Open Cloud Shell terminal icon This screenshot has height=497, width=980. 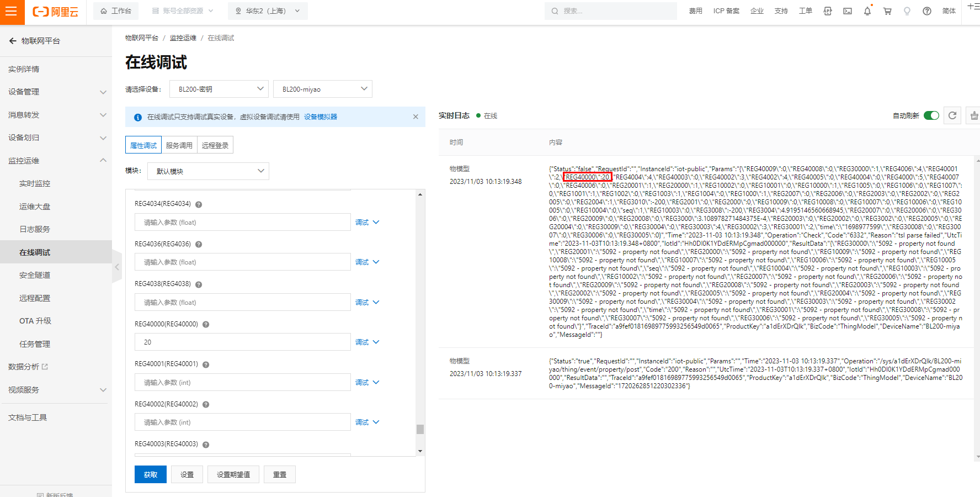pyautogui.click(x=848, y=11)
